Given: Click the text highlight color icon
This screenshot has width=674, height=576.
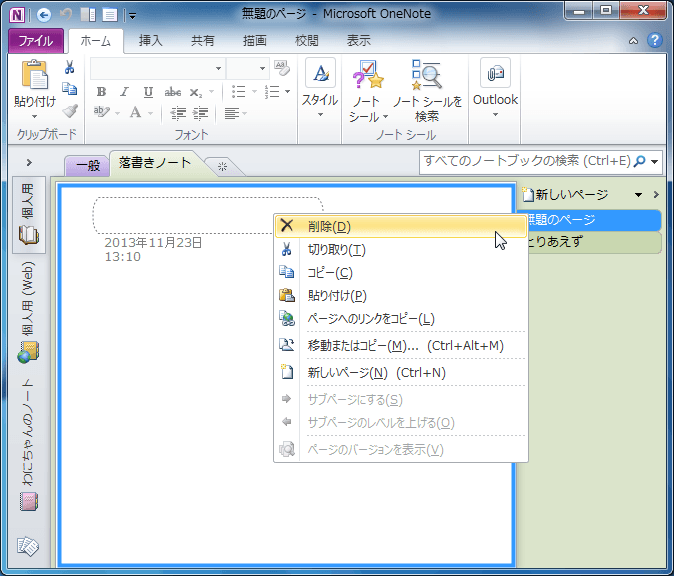Looking at the screenshot, I should click(x=101, y=112).
